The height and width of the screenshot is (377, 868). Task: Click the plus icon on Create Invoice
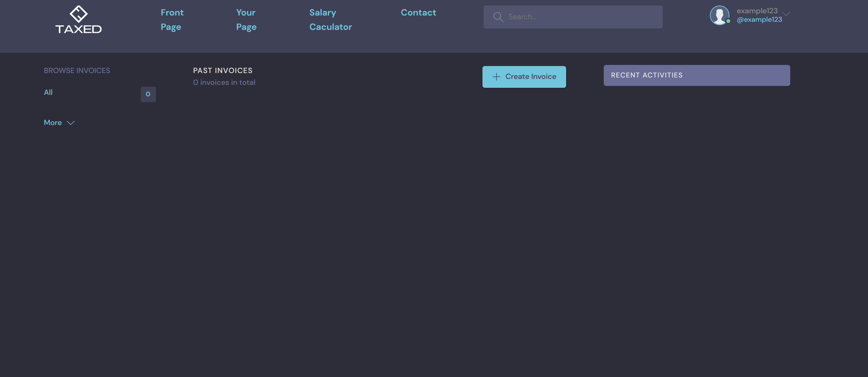click(x=496, y=77)
